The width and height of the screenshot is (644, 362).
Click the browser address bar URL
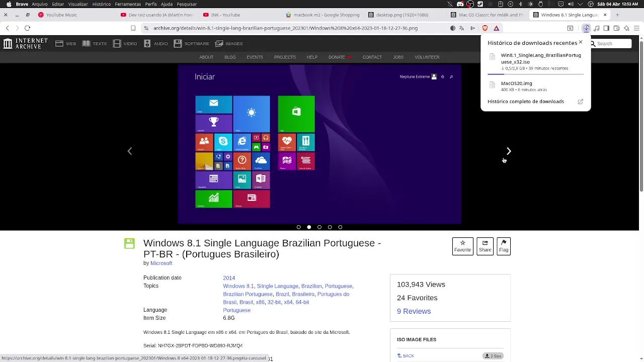pos(286,28)
